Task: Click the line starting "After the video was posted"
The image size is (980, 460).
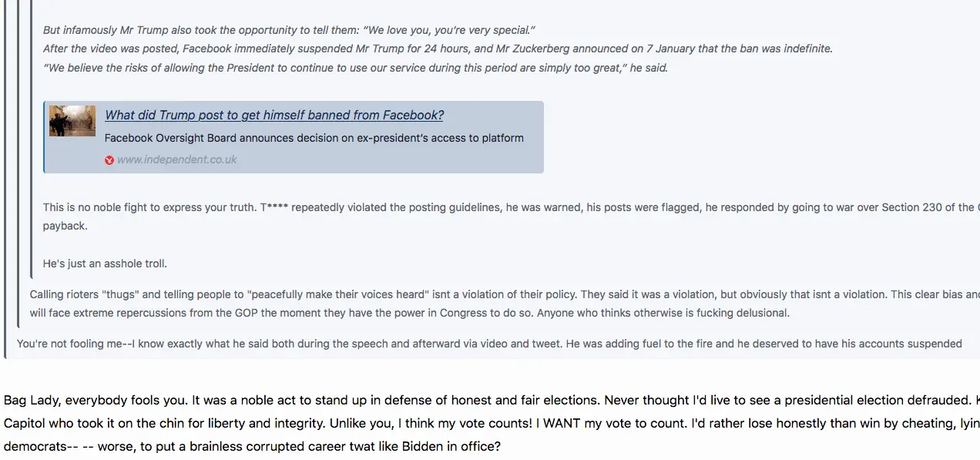Action: click(438, 49)
